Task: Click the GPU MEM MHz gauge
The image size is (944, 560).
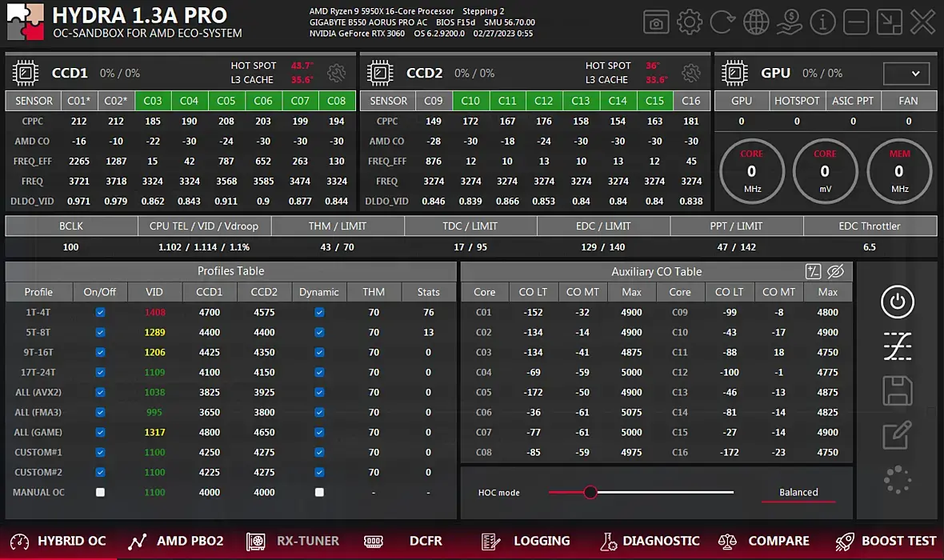Action: [899, 172]
